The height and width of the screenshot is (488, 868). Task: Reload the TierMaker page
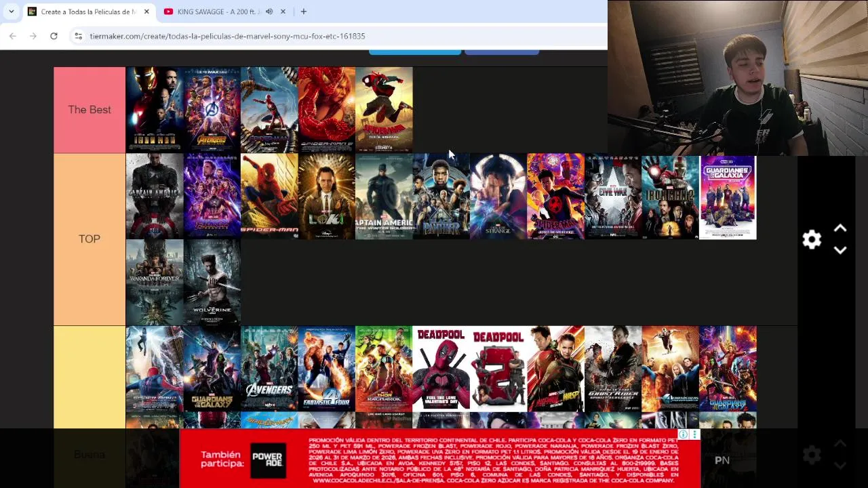[x=54, y=36]
